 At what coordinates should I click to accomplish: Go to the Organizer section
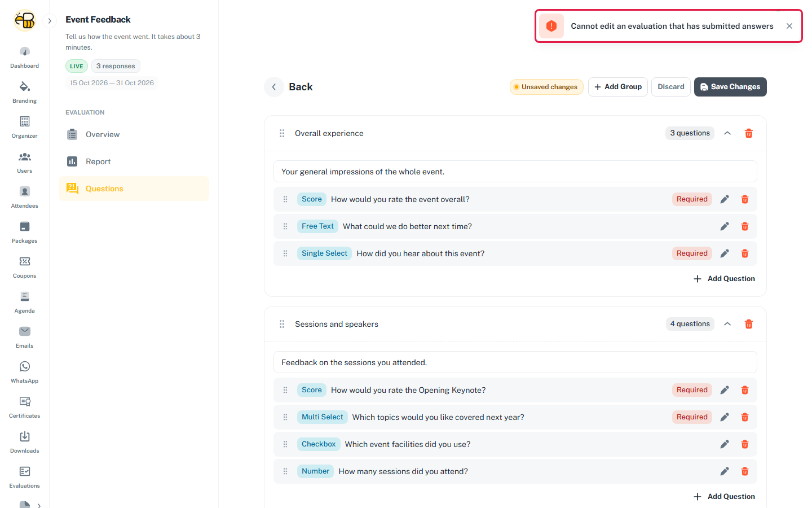point(24,128)
